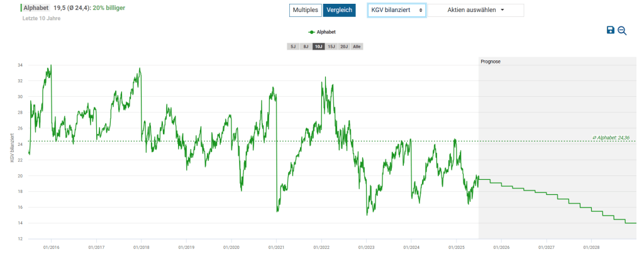
Task: Expand the Aktien auswählen dropdown
Action: point(475,10)
